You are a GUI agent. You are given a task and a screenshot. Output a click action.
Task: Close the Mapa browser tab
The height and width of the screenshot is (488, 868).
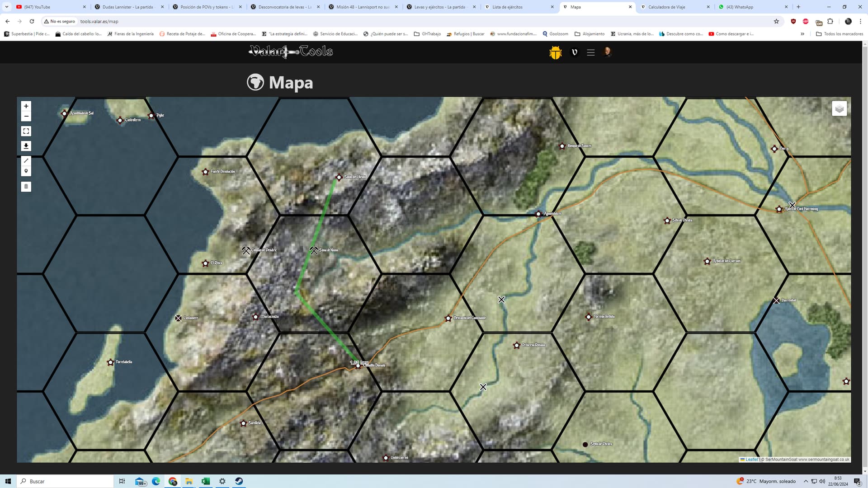point(630,7)
